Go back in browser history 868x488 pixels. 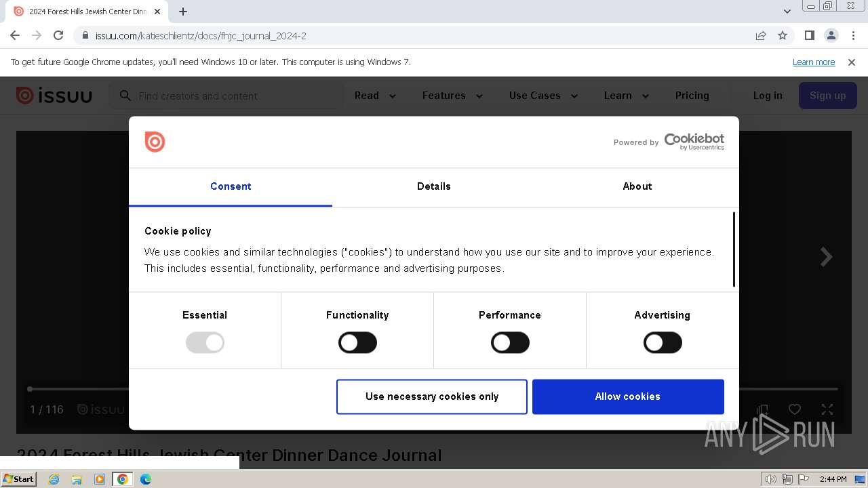click(x=15, y=35)
